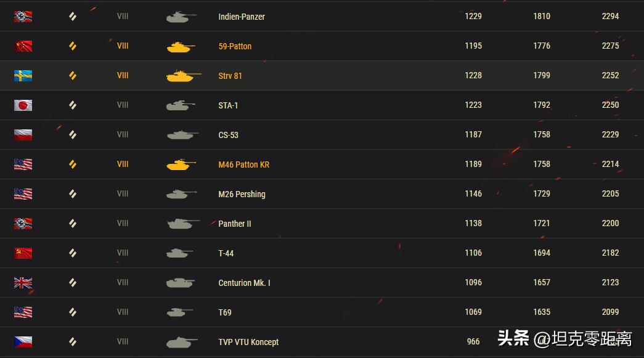Click the Soviet flag beside T-44
The height and width of the screenshot is (358, 644).
23,253
